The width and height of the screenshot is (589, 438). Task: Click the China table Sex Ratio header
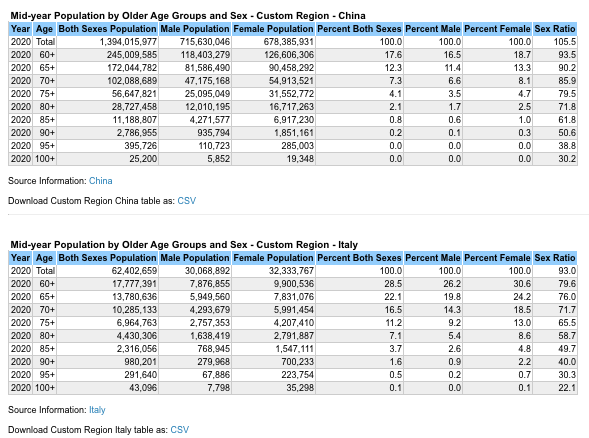point(555,29)
